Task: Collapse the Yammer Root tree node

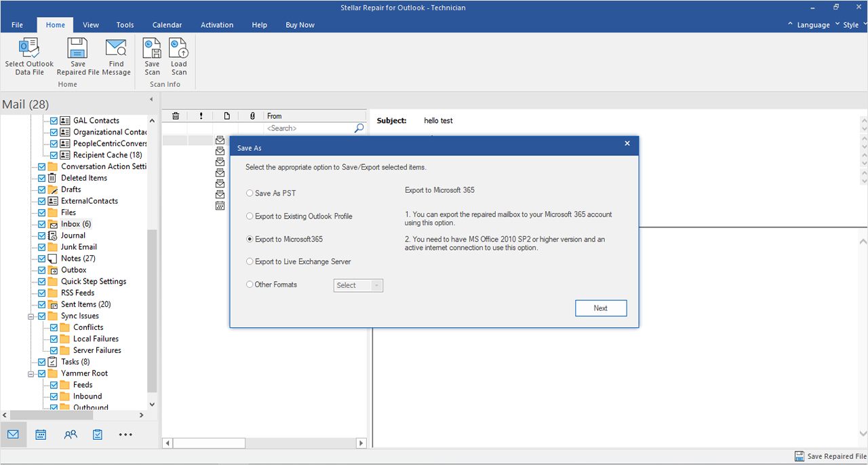Action: (x=31, y=374)
